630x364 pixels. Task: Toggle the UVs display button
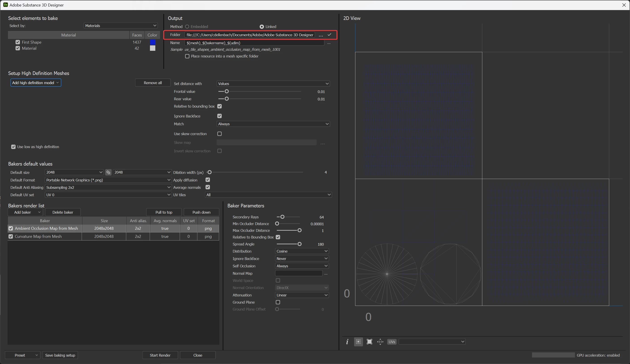(x=392, y=342)
